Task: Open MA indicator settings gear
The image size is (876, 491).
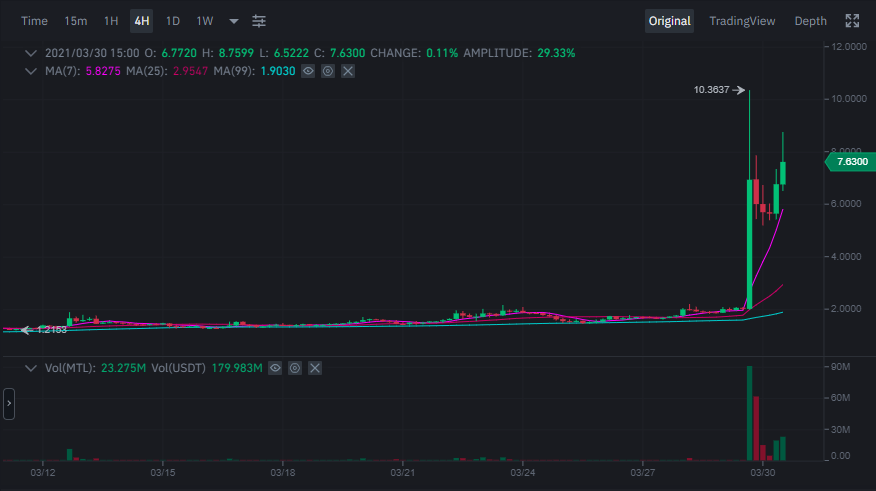Action: click(327, 71)
